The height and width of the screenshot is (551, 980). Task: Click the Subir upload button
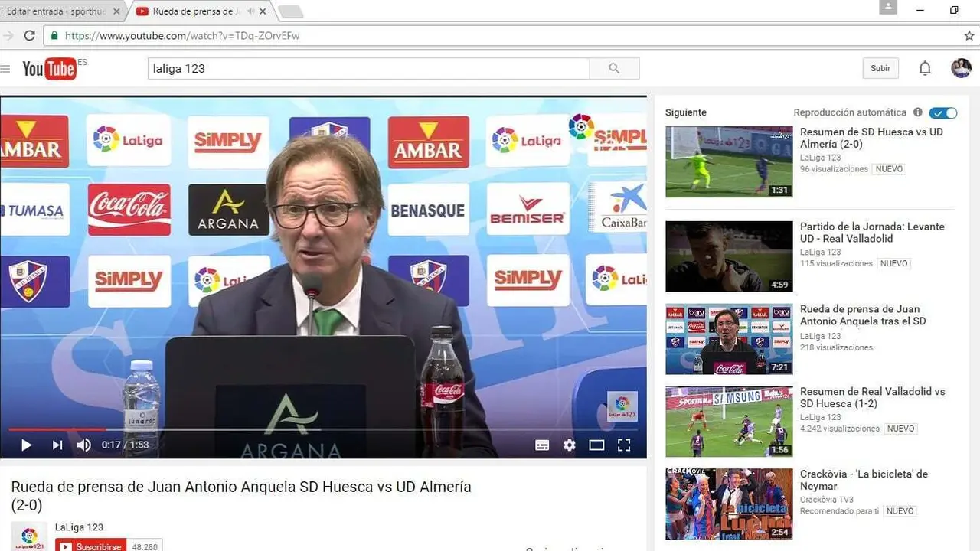click(x=880, y=68)
